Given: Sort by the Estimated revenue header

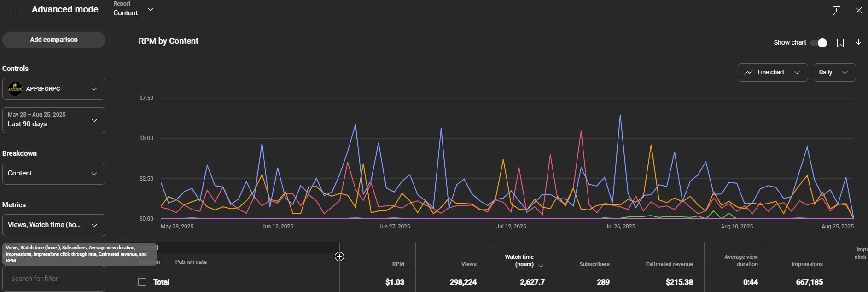Looking at the screenshot, I should (669, 264).
